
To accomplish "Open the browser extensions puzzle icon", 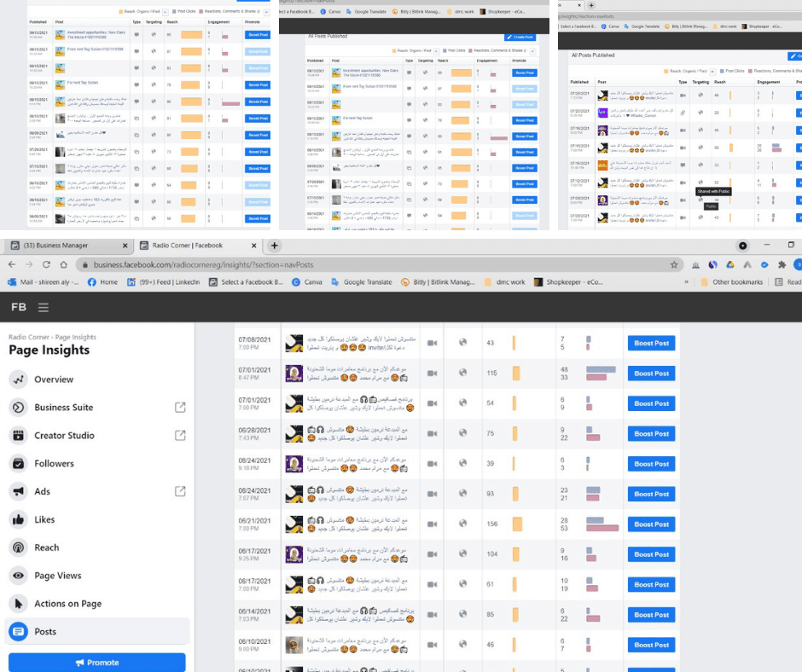I will [782, 264].
